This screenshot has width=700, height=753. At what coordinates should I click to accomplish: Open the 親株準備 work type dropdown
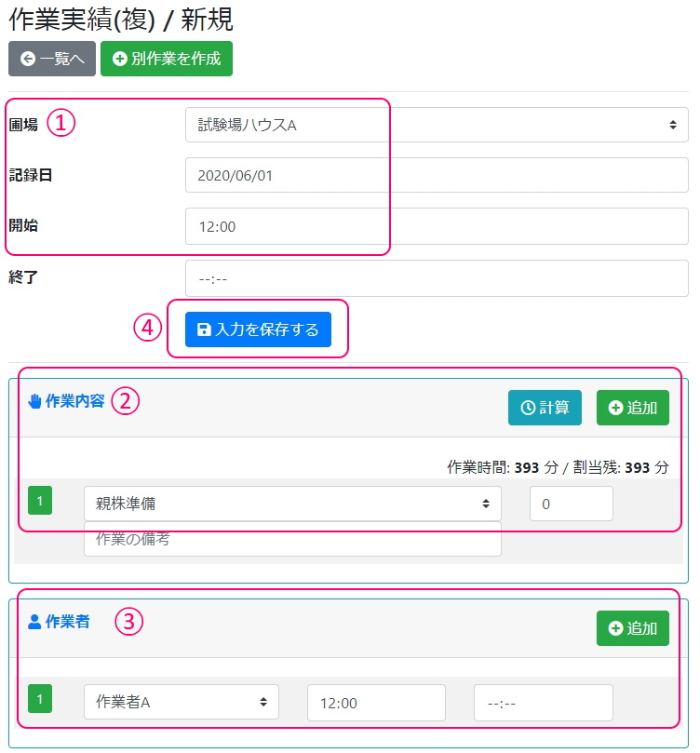292,504
